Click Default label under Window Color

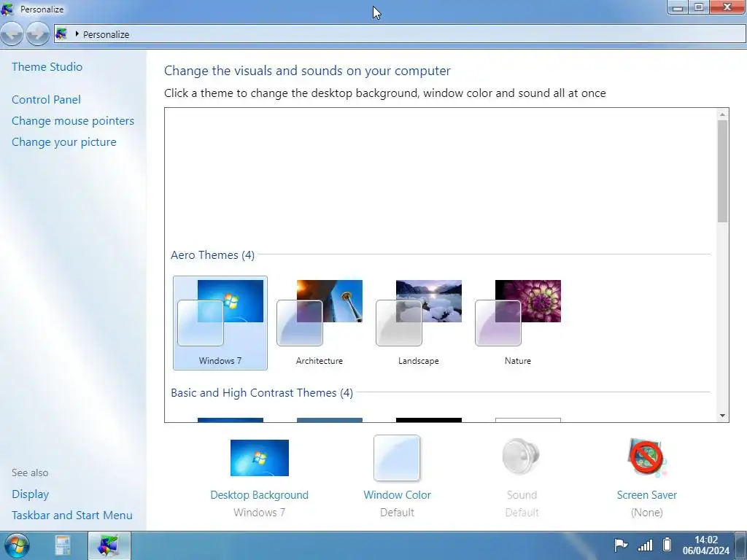click(x=397, y=513)
